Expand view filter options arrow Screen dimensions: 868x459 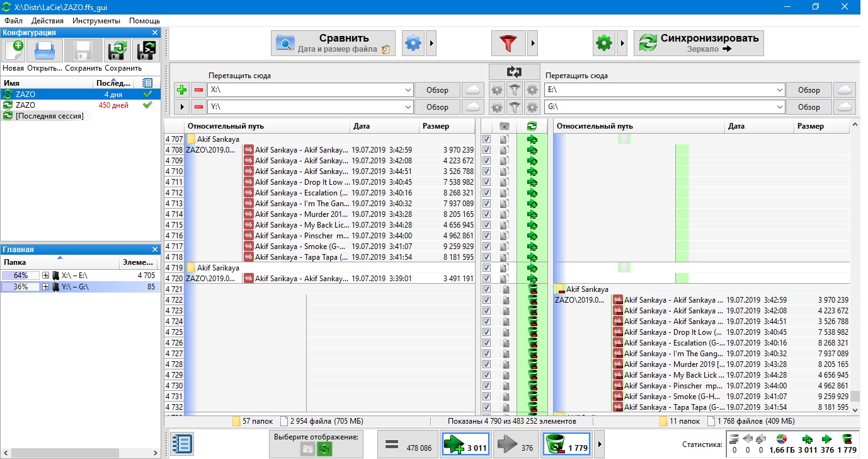pyautogui.click(x=599, y=444)
